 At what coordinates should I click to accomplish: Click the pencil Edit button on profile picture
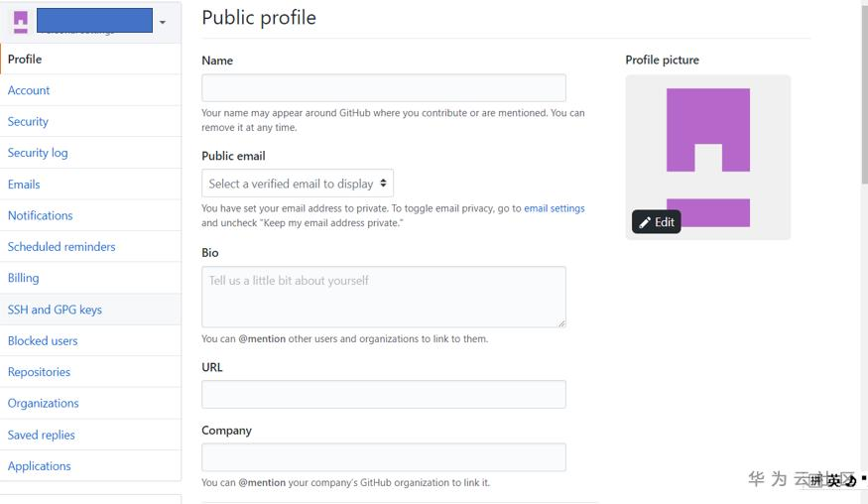[656, 222]
